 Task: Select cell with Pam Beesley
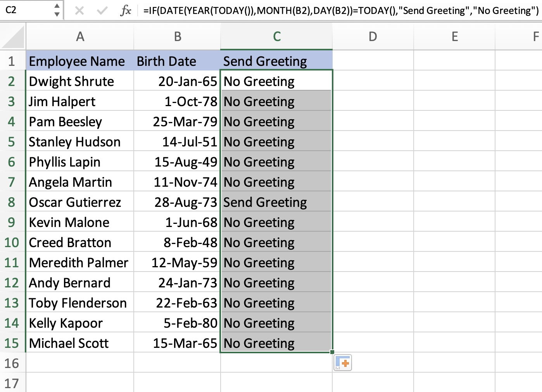tap(80, 121)
